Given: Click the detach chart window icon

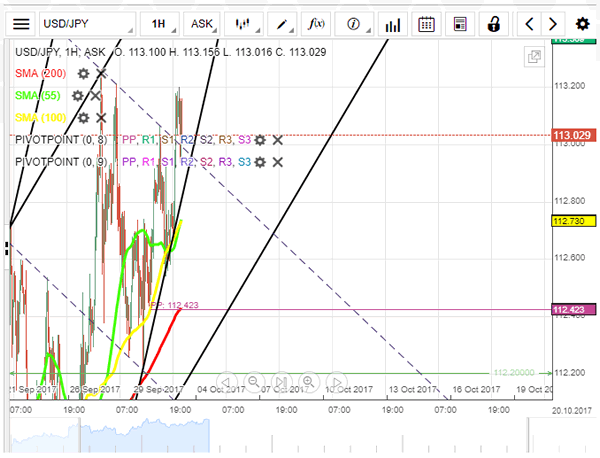Looking at the screenshot, I should (535, 58).
